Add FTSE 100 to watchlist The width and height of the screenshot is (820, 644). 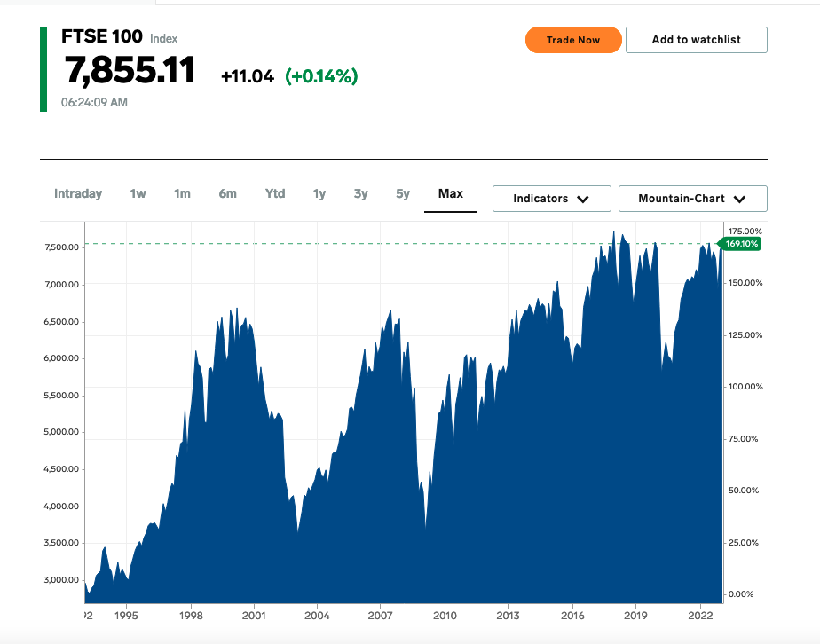click(696, 40)
